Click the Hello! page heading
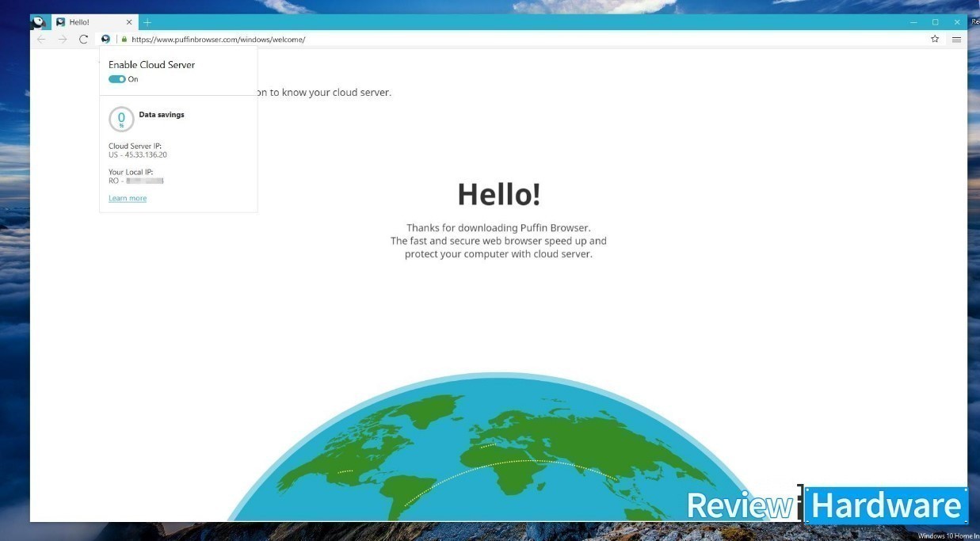 pos(499,194)
